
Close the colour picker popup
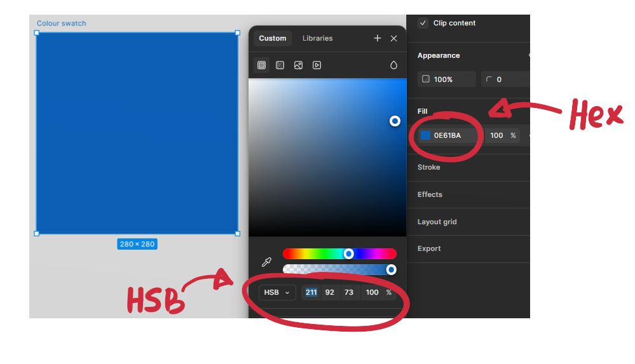393,38
